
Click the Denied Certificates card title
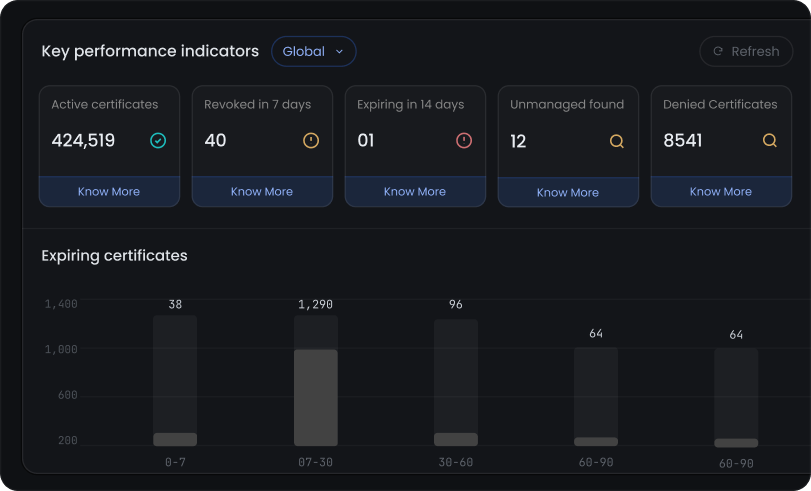(720, 104)
